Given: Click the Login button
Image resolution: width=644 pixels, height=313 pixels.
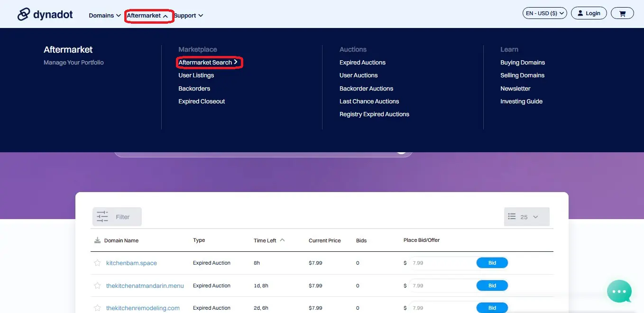Looking at the screenshot, I should pos(589,13).
